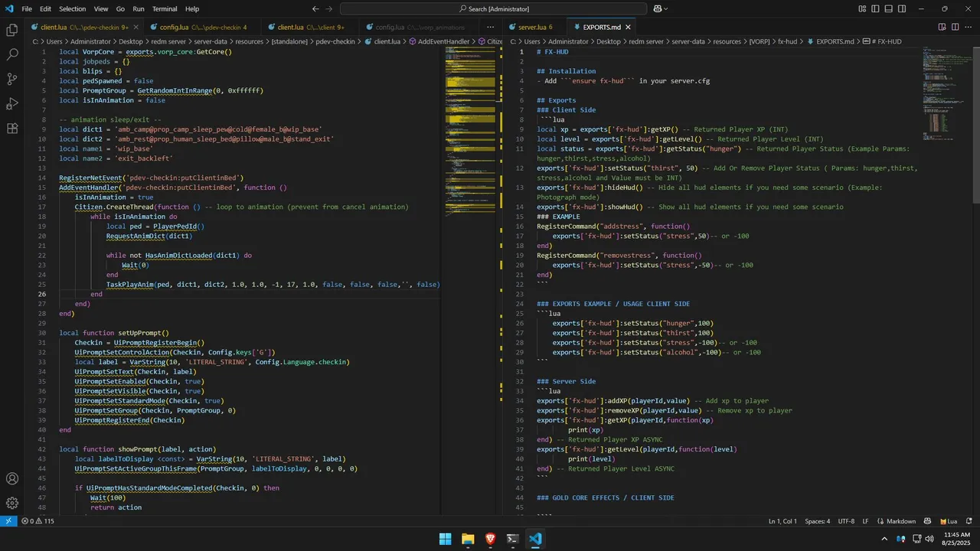Open More Actions in right editor group
980x551 pixels.
[x=968, y=27]
